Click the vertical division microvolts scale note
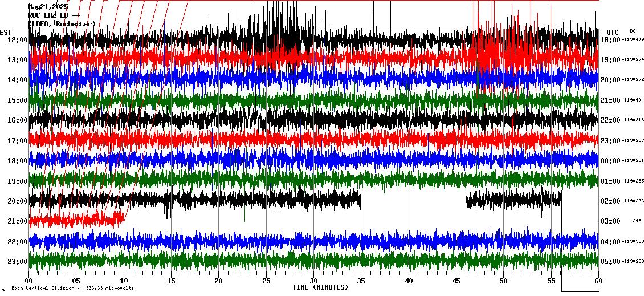 (72, 289)
